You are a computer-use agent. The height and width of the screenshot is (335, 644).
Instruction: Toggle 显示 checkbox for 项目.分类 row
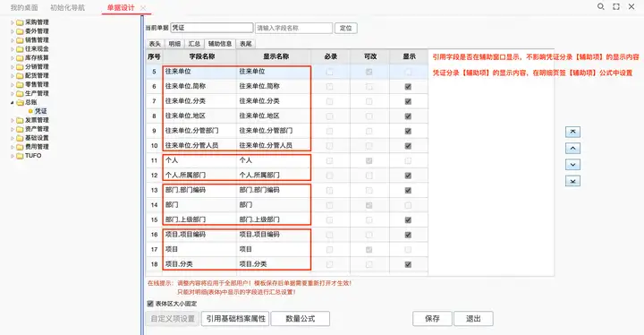pos(408,264)
